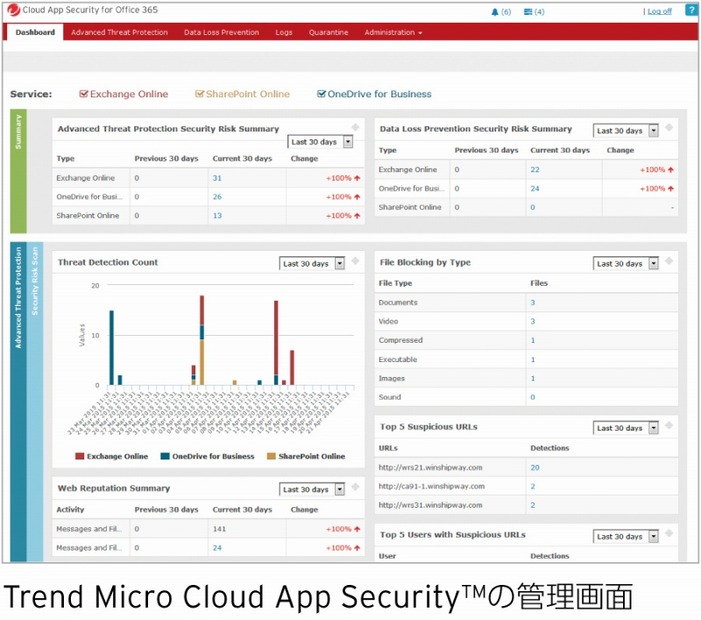Open the Data Loss Prevention OneDrive count 24 link

[x=535, y=189]
